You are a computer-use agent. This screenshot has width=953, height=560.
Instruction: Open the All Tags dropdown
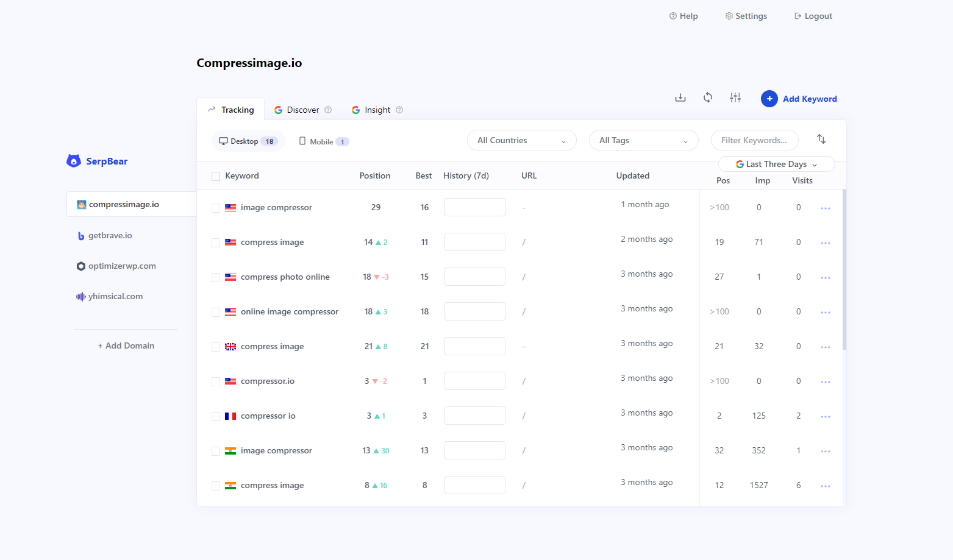click(644, 140)
